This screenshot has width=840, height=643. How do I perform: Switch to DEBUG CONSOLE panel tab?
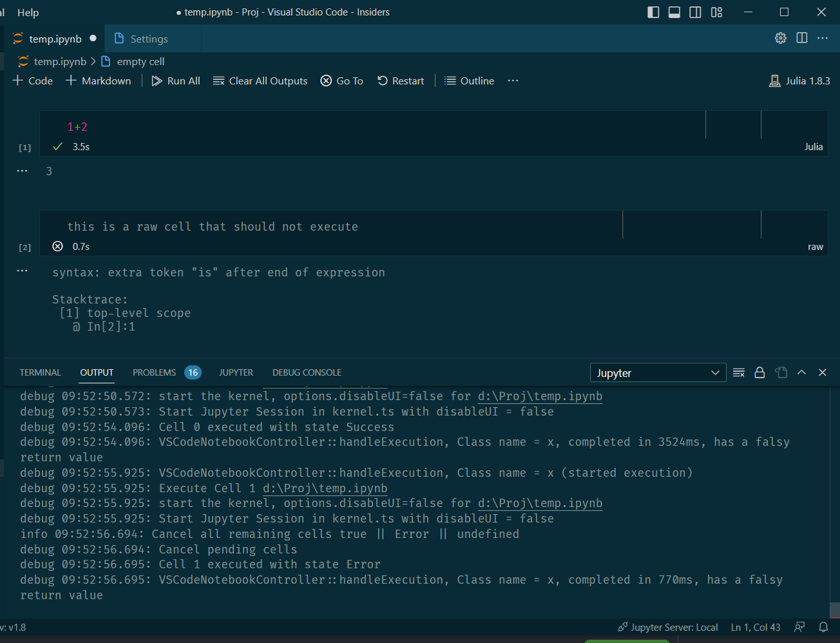pos(307,372)
